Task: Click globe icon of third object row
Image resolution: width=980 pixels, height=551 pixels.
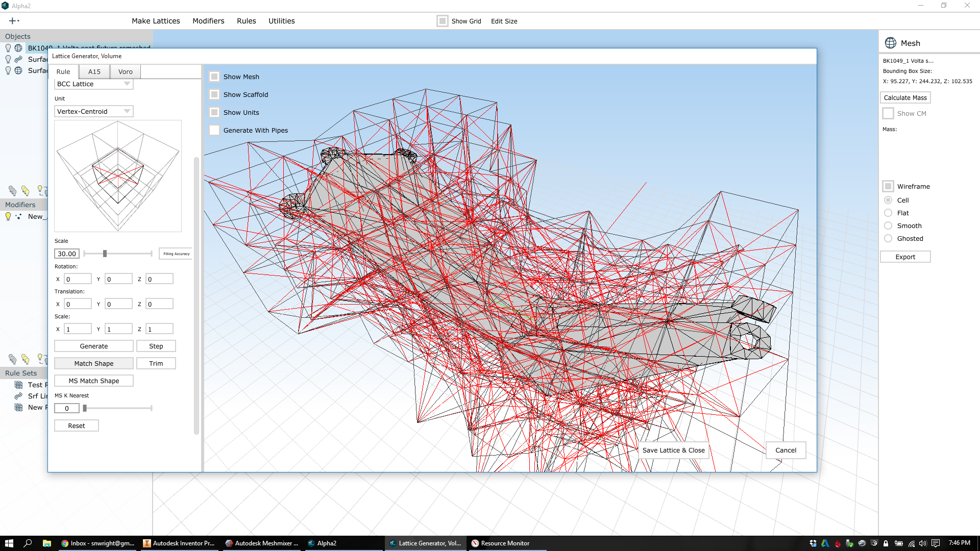Action: click(18, 70)
